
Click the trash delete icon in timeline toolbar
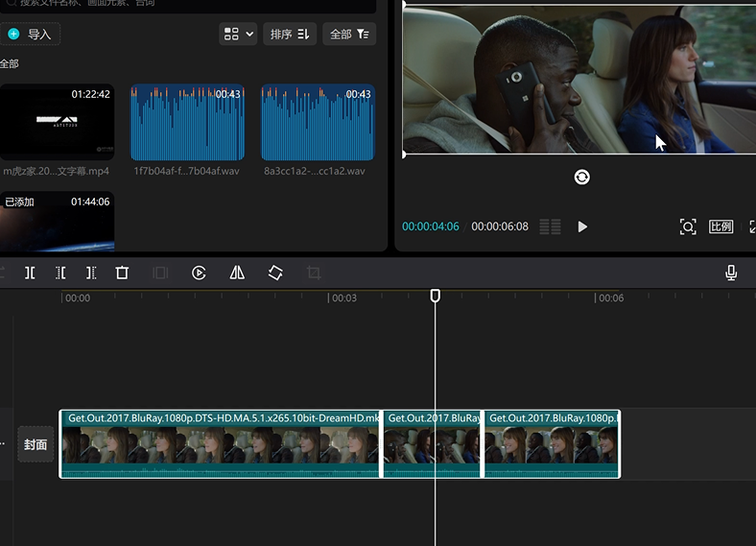[122, 273]
